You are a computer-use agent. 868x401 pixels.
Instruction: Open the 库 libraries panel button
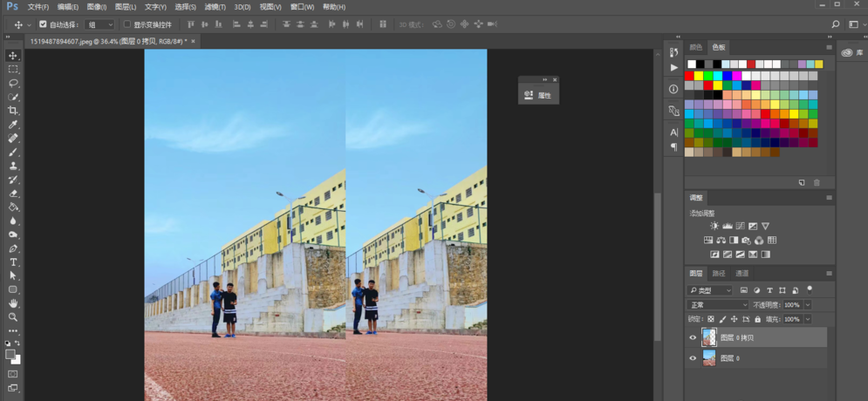(x=851, y=52)
